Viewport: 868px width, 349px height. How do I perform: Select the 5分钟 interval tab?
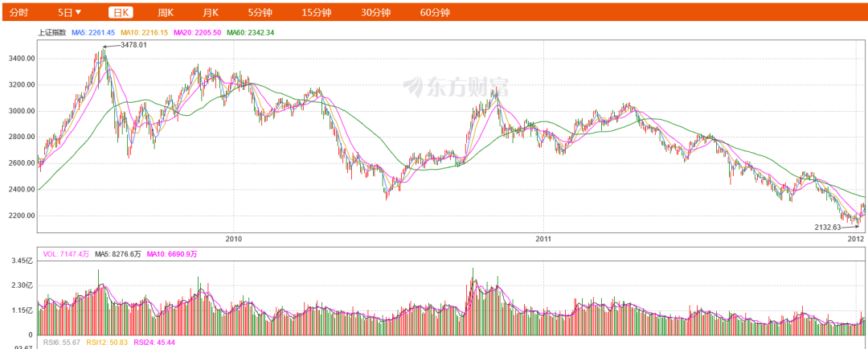260,12
